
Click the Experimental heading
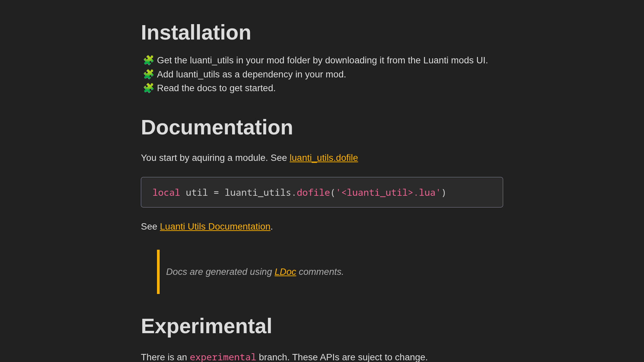click(x=206, y=326)
